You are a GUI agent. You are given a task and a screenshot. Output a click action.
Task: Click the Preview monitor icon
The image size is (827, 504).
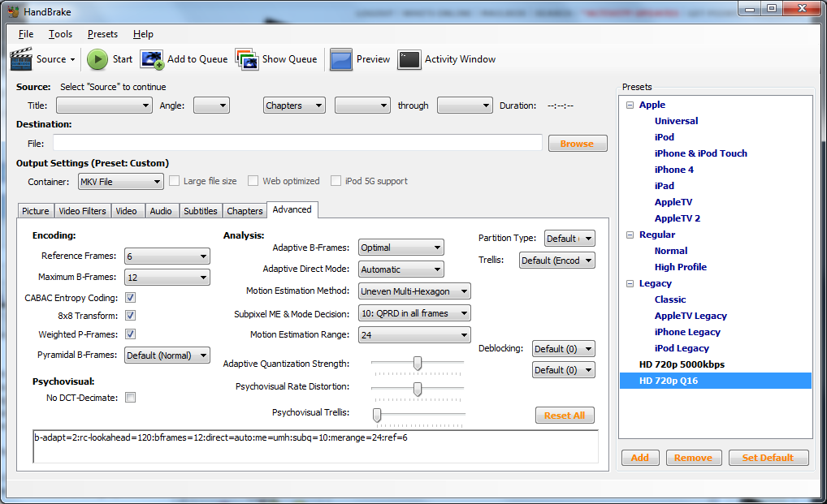pos(340,59)
